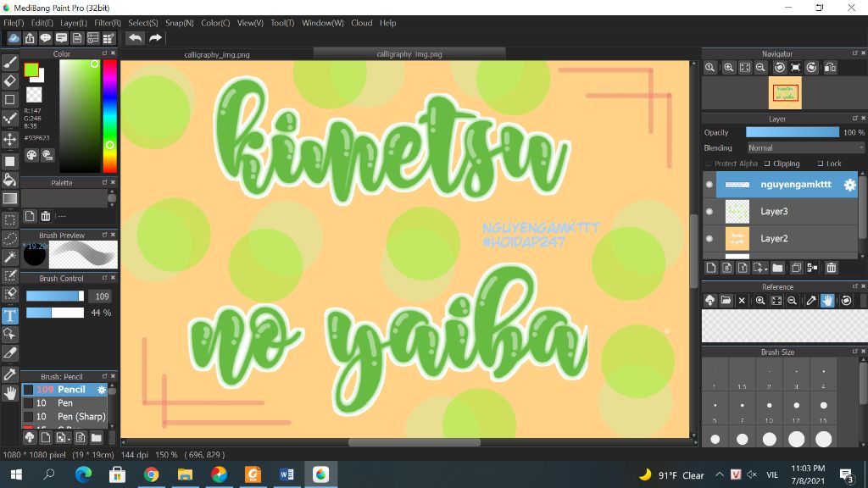Click the cloud save icon in top toolbar
The image size is (868, 488).
pos(14,37)
